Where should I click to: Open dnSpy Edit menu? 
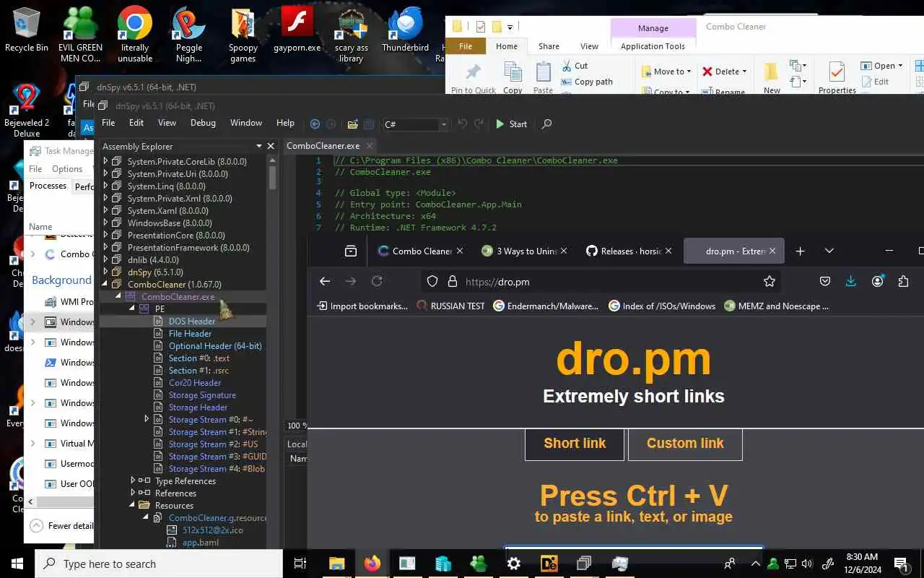pyautogui.click(x=136, y=123)
